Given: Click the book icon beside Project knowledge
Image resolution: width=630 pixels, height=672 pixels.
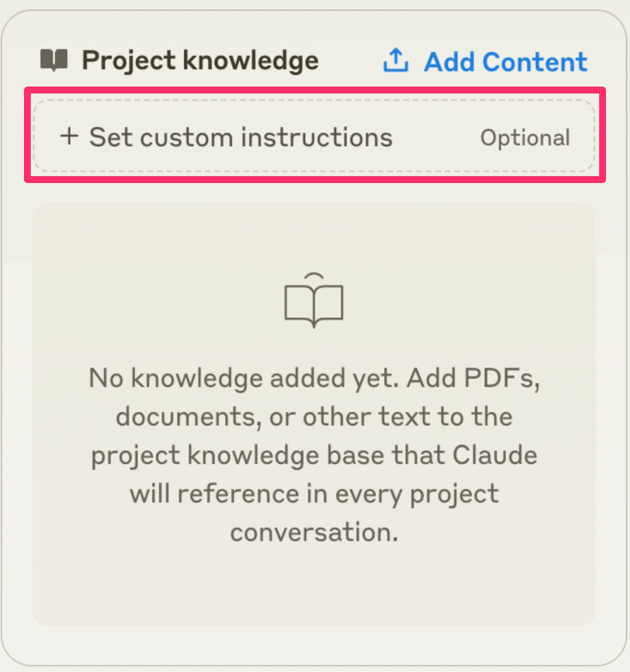Looking at the screenshot, I should click(54, 60).
